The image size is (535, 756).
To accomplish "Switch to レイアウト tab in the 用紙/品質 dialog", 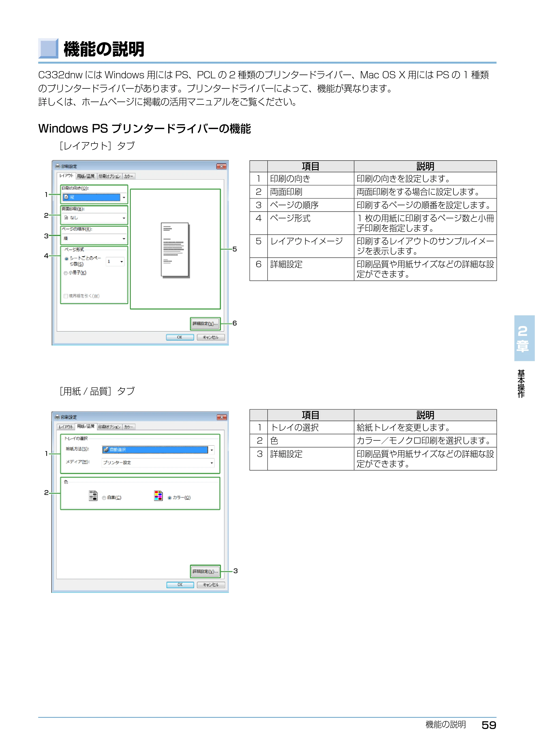I will pyautogui.click(x=66, y=427).
